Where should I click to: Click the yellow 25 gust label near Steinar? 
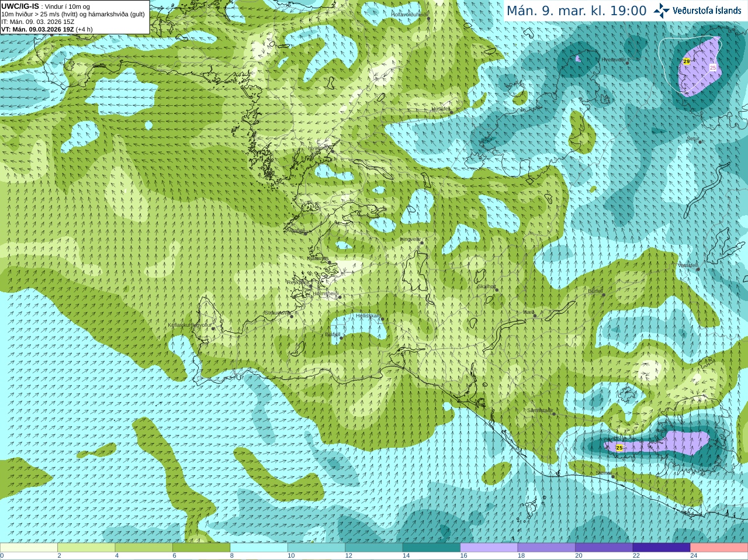619,448
